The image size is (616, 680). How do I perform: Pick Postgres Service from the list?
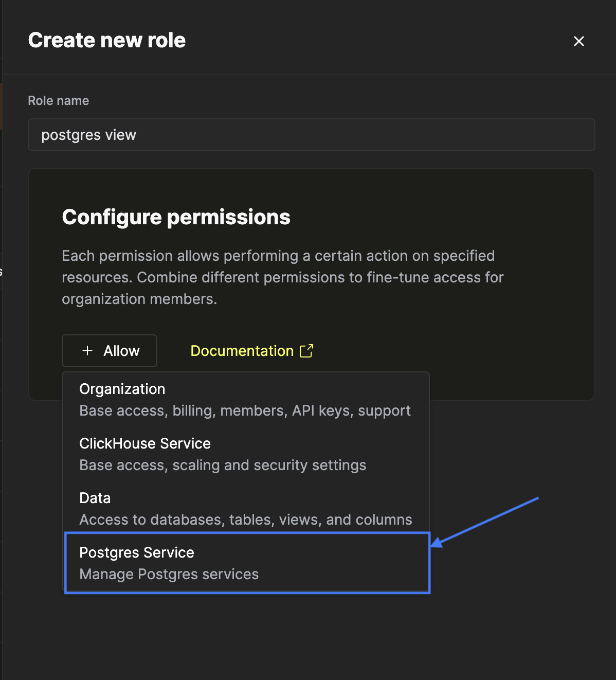coord(246,563)
